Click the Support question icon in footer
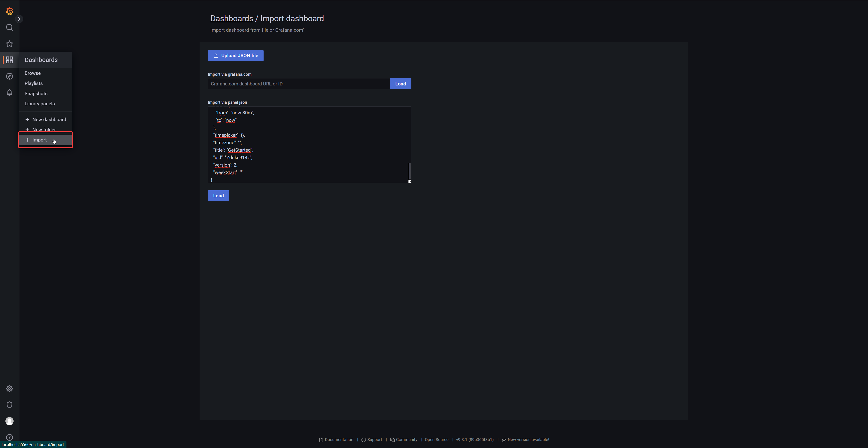868x448 pixels. (363, 440)
